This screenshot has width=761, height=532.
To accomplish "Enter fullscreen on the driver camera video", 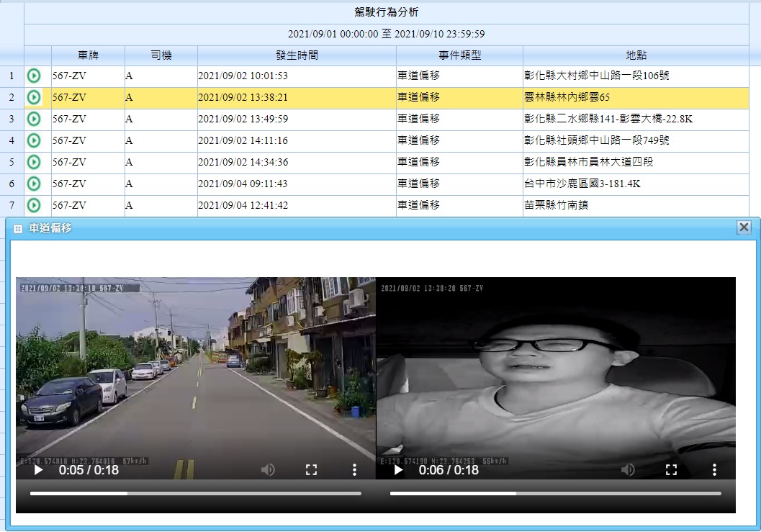I will coord(671,470).
